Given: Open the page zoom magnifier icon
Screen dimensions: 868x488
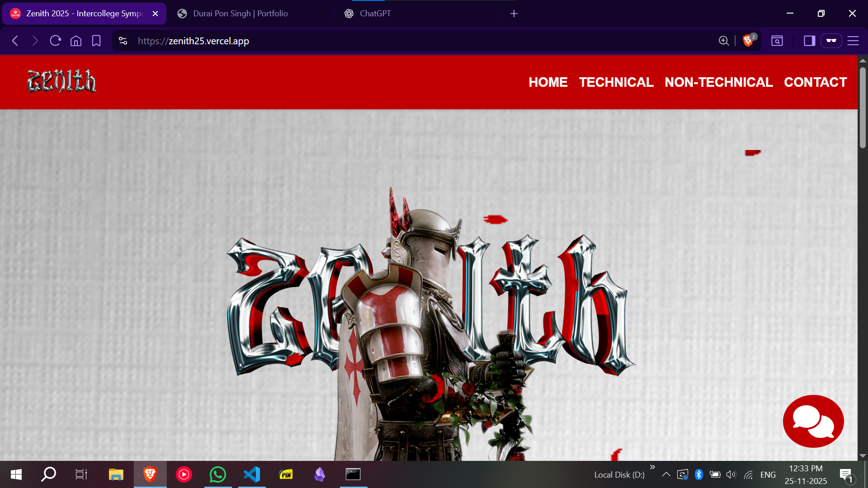Looking at the screenshot, I should (x=723, y=41).
